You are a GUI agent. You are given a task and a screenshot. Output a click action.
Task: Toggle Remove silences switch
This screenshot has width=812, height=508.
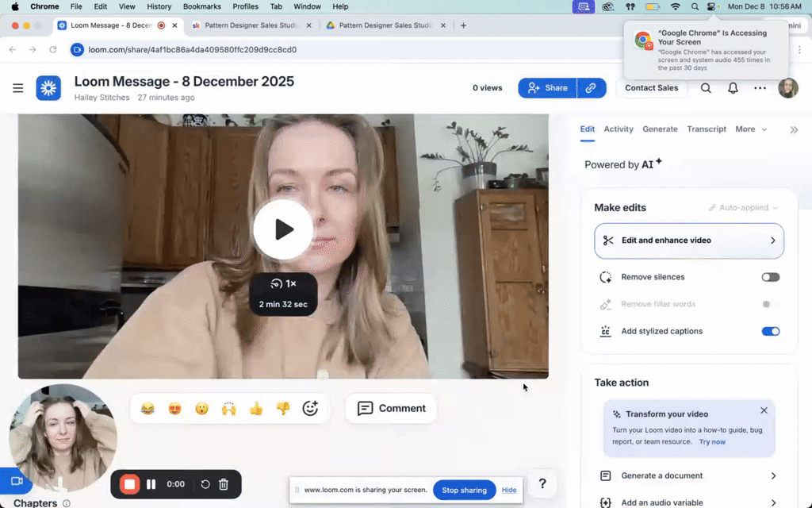[x=771, y=277]
